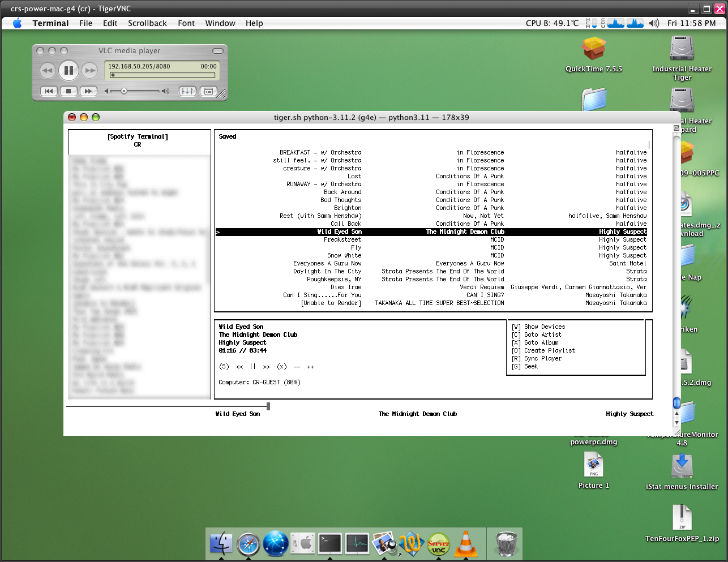This screenshot has height=562, width=728.
Task: Click the '||' pause control in terminal
Action: (253, 367)
